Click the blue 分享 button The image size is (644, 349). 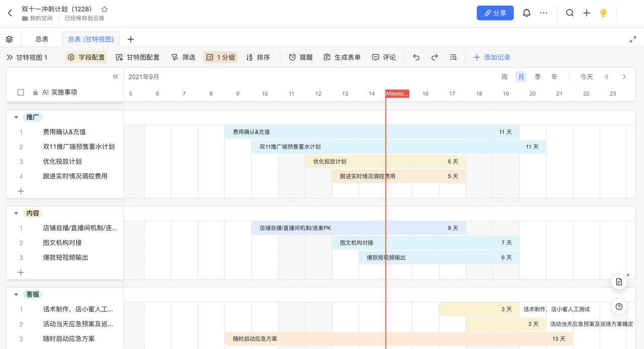(x=495, y=13)
